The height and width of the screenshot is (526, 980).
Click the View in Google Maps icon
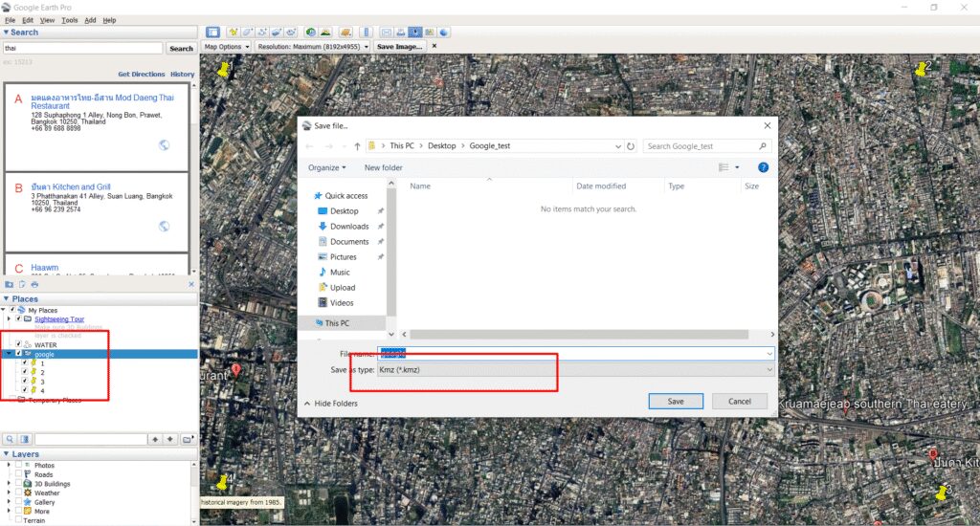coord(430,32)
